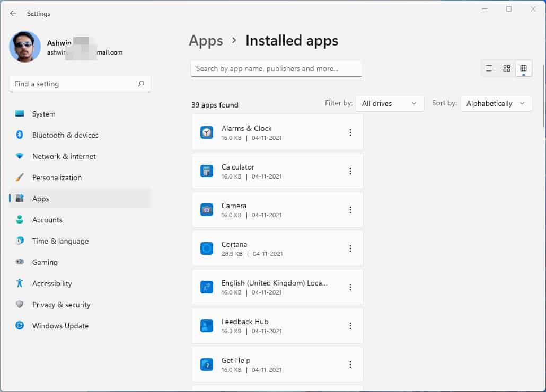Click the back arrow at top left
The image size is (546, 392).
coord(13,13)
